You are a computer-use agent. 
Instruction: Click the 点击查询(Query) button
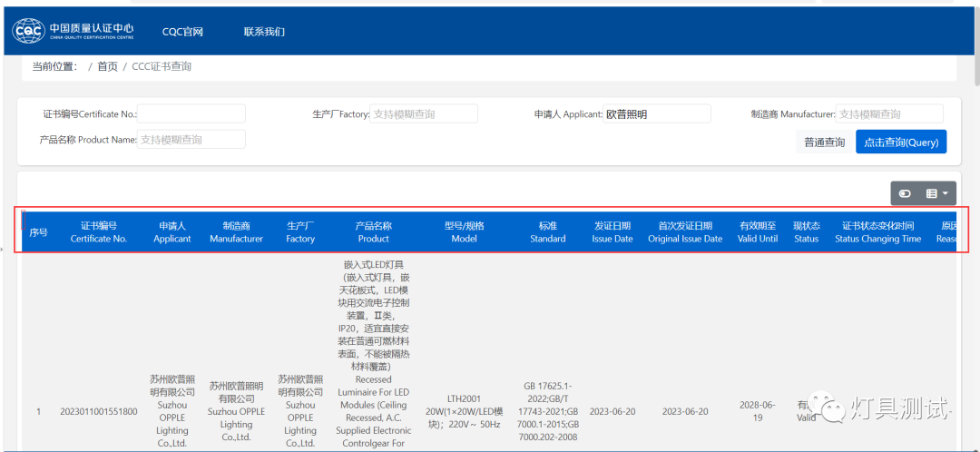point(900,142)
